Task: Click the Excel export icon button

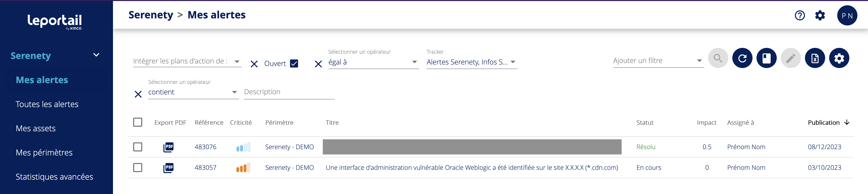Action: click(815, 58)
